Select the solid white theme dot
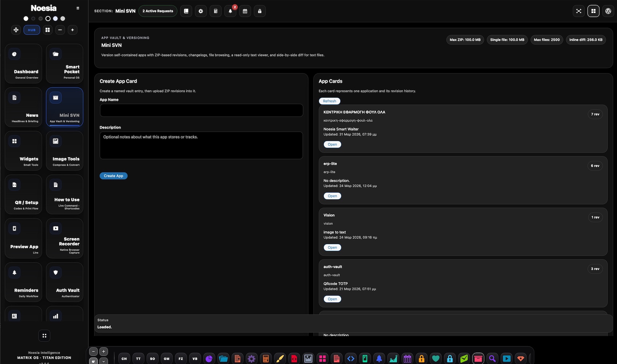 point(26,19)
